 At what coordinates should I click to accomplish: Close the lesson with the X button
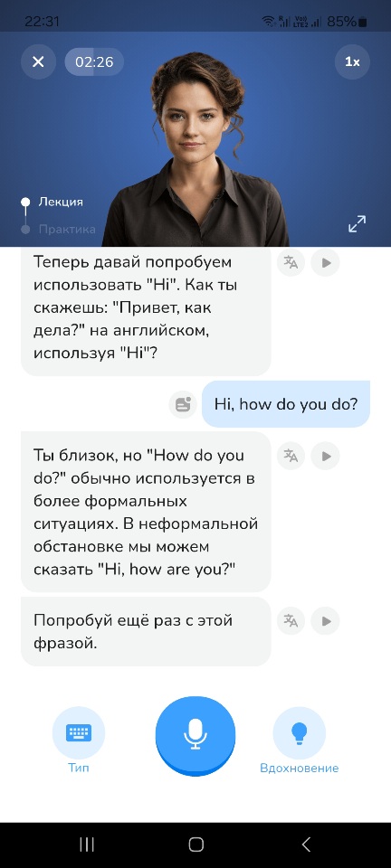pos(38,61)
